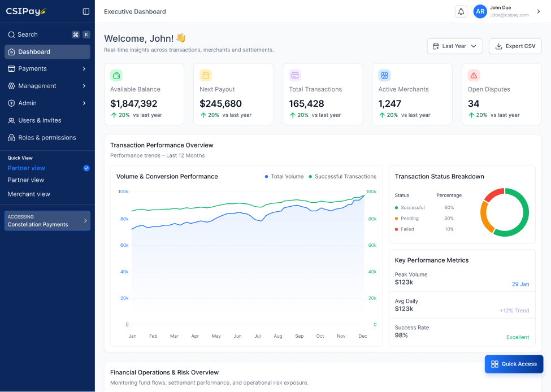
Task: Click the notification bell icon
Action: [x=461, y=11]
